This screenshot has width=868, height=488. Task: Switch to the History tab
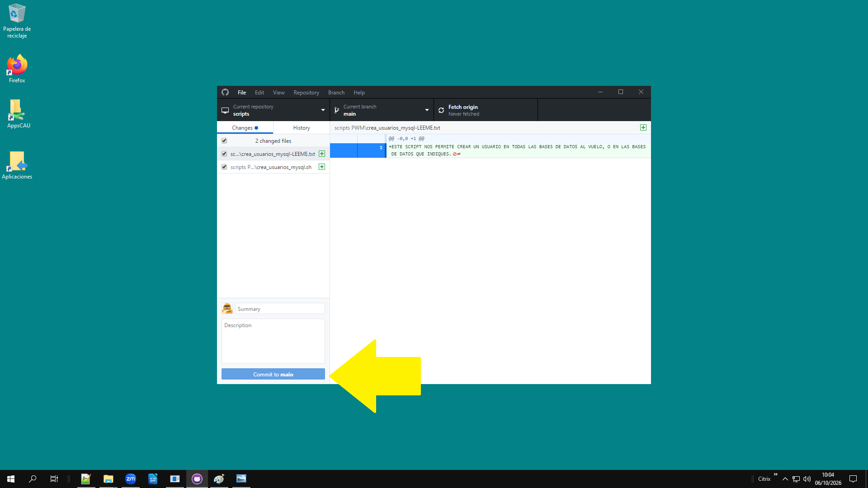click(x=302, y=128)
